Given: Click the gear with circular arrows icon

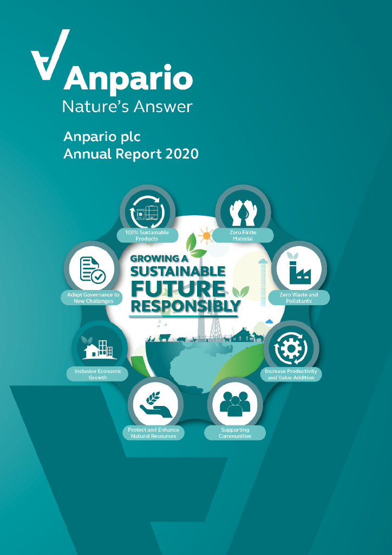Looking at the screenshot, I should pyautogui.click(x=292, y=349).
